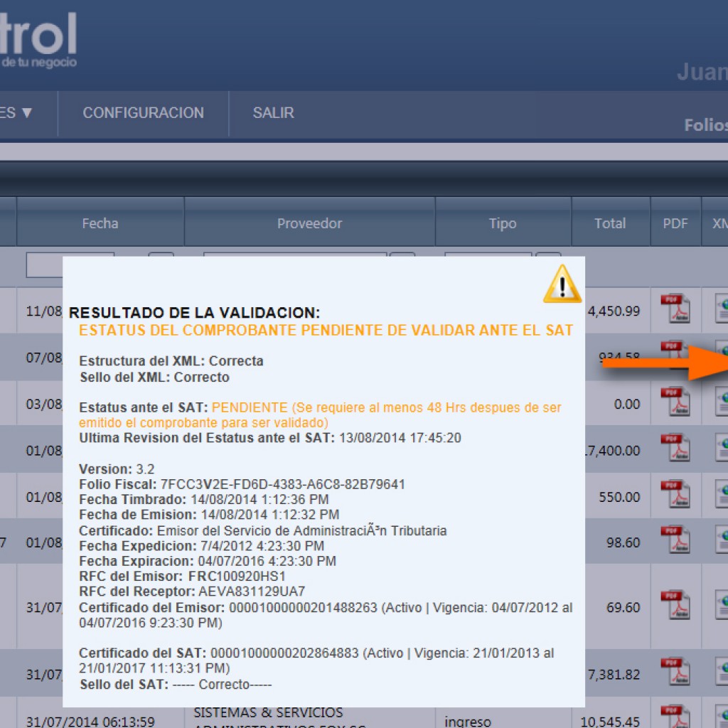Sort by the Tipo column header
728x728 pixels.
(x=503, y=223)
